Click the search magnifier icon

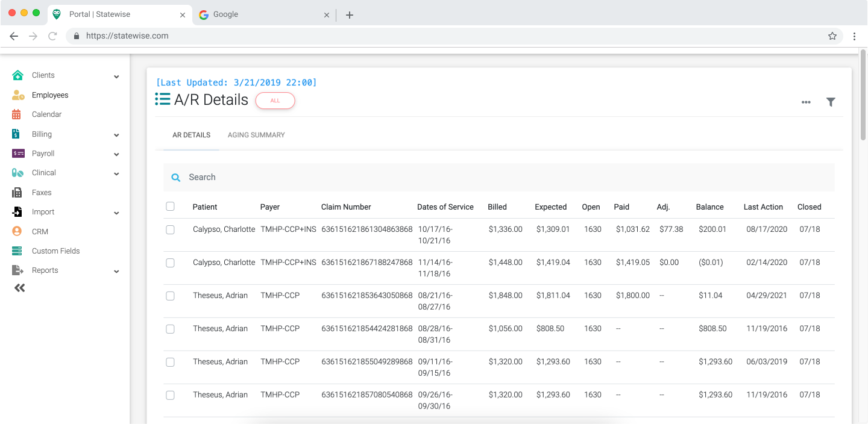[x=176, y=178]
